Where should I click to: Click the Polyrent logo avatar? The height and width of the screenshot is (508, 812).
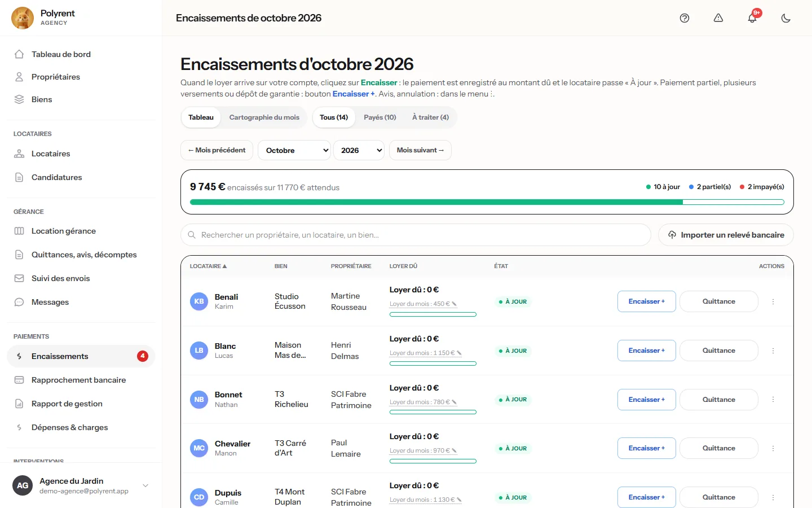[x=23, y=18]
